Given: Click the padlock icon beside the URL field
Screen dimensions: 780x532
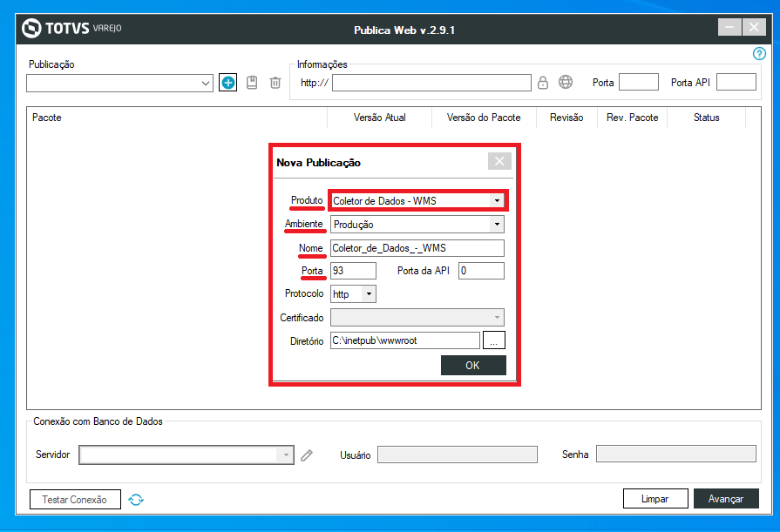Looking at the screenshot, I should 543,83.
